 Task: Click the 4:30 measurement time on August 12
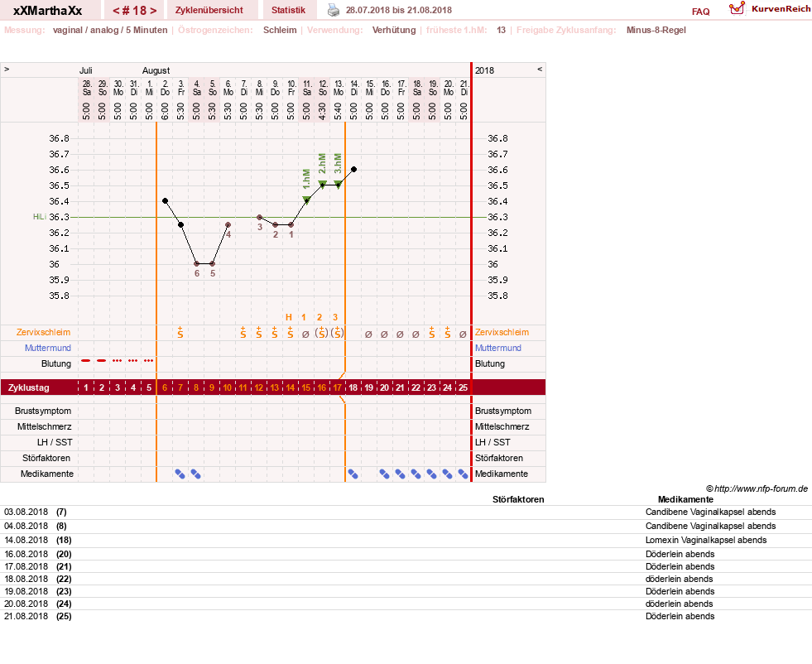[x=323, y=112]
